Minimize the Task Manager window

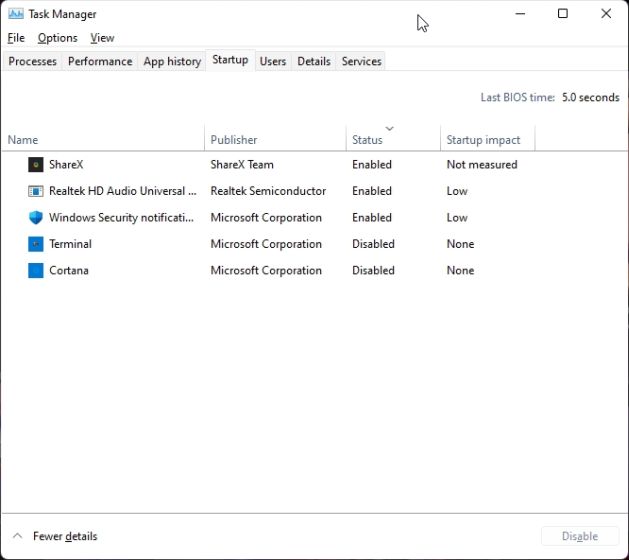coord(520,14)
